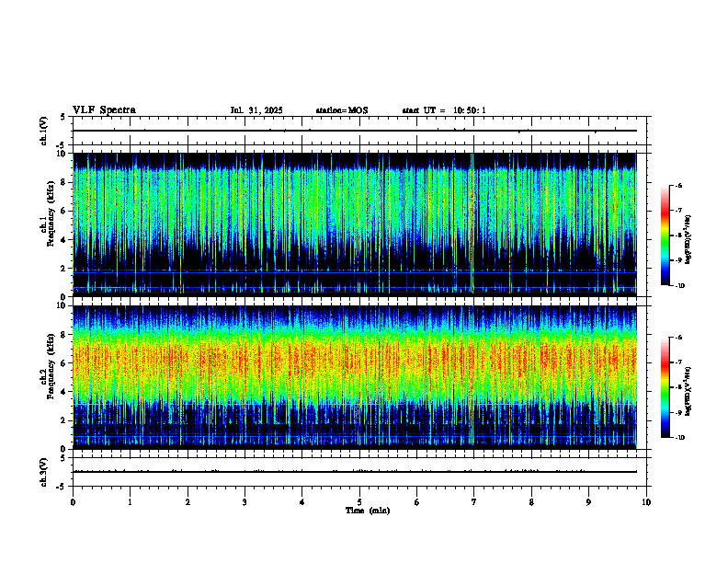Click time-axis tick label "8"
The width and height of the screenshot is (728, 563).
pos(531,502)
